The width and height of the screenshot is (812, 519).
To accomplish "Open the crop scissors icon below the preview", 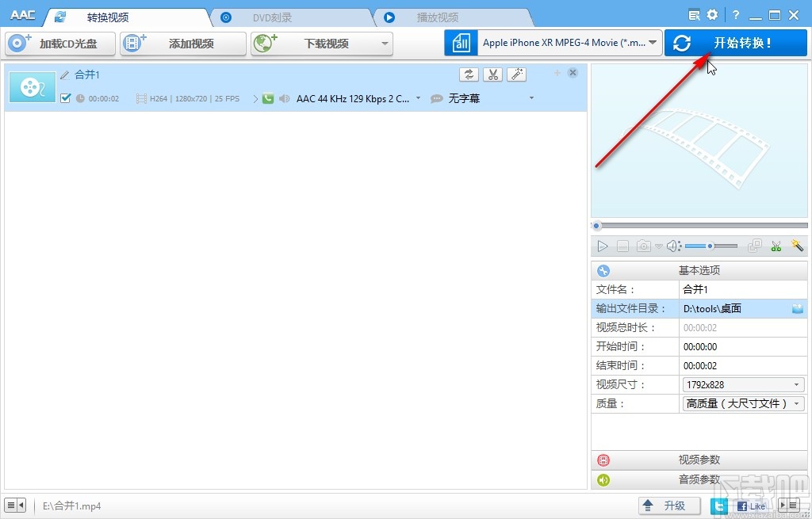I will (x=776, y=246).
